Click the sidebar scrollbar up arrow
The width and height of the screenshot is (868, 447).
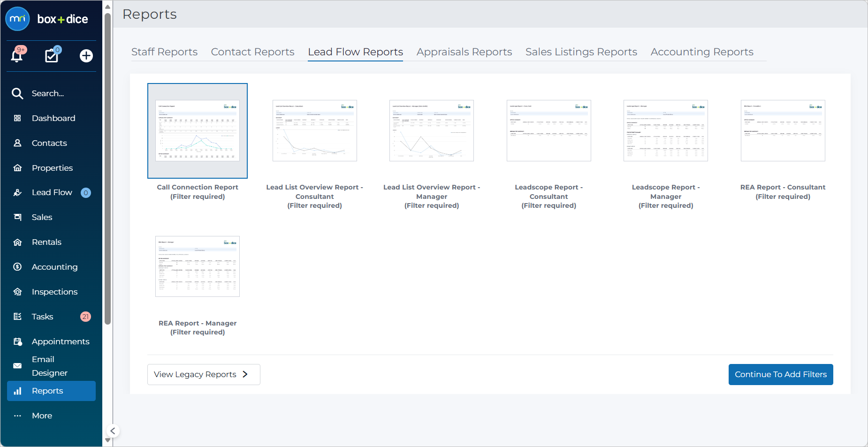click(107, 7)
